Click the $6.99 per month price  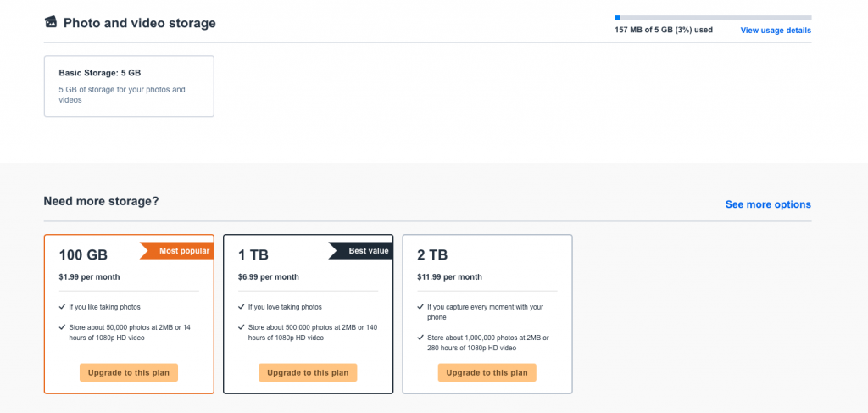tap(269, 276)
